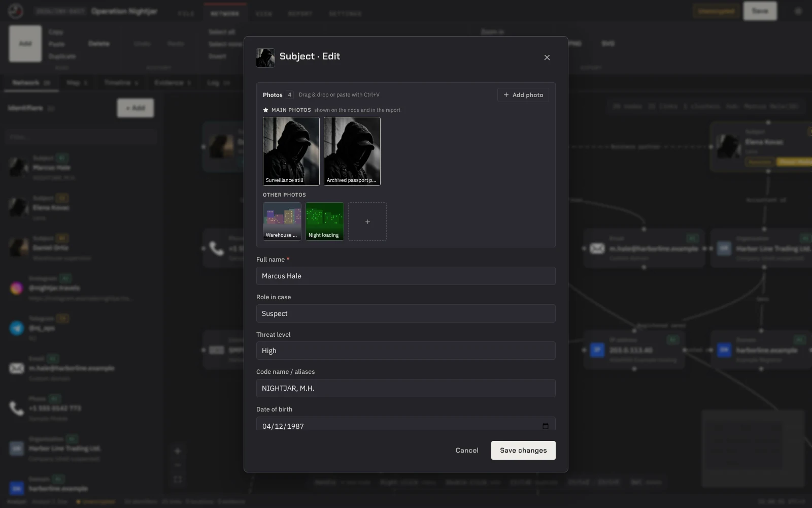Click the canvas zoom-in plus control
The image size is (812, 508).
point(178,451)
